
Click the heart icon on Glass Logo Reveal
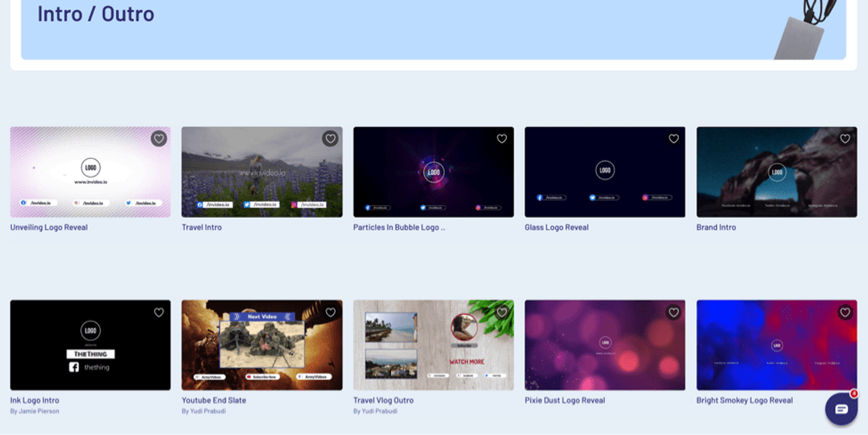[673, 139]
